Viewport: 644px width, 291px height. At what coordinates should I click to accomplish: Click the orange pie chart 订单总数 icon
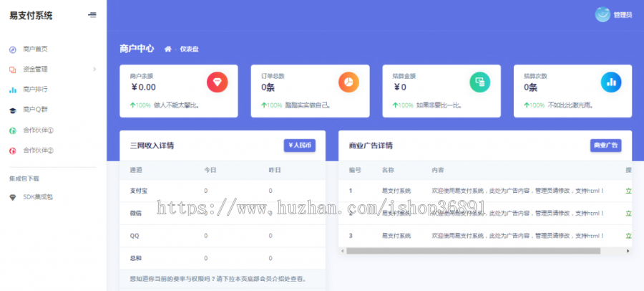tap(348, 82)
